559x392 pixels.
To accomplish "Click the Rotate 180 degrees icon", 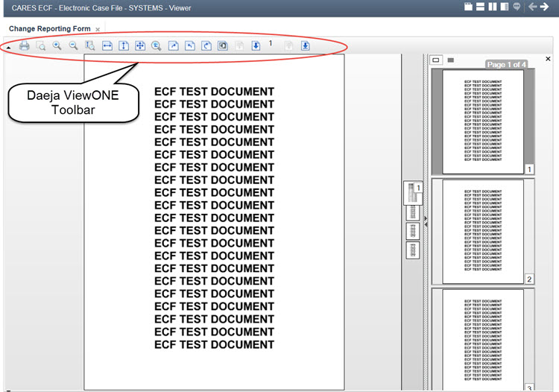I will (206, 46).
